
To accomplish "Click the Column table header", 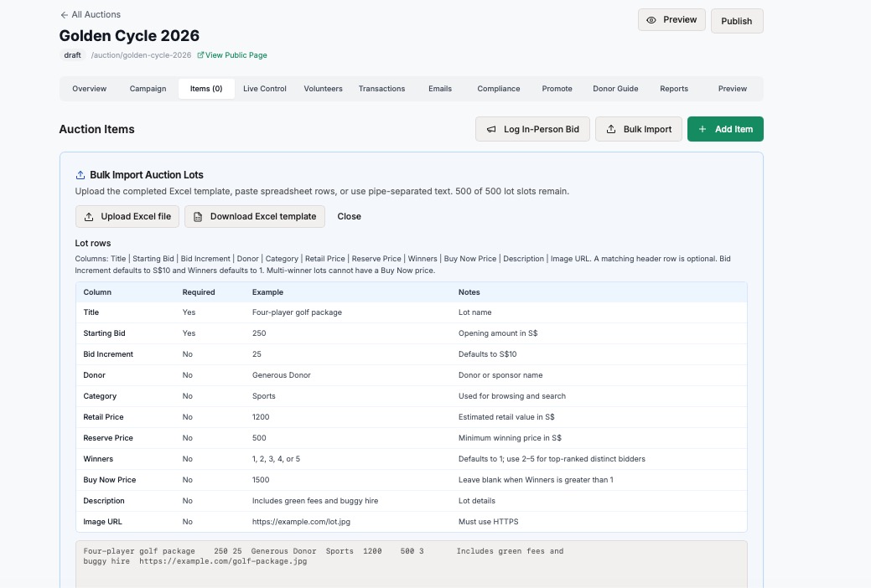I will coord(97,292).
